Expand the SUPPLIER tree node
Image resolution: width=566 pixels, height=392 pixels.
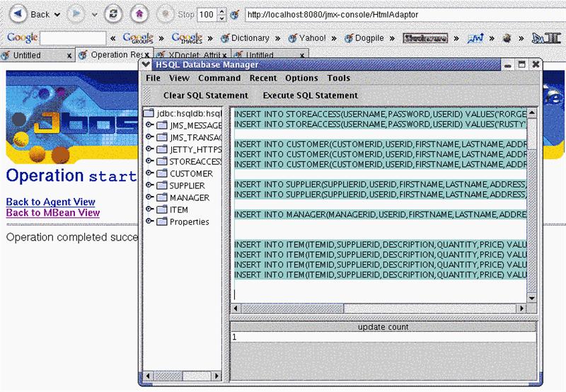149,185
